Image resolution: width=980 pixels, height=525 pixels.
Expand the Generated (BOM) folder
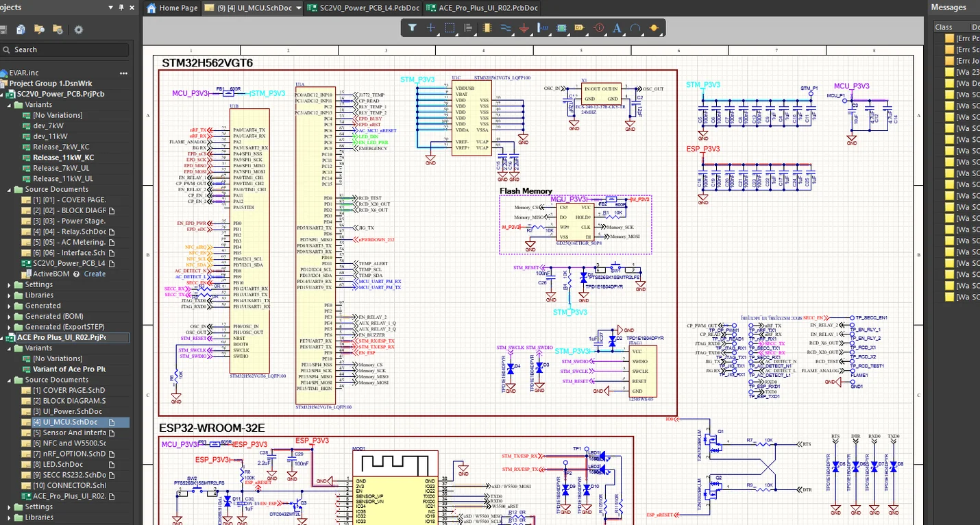(x=10, y=317)
